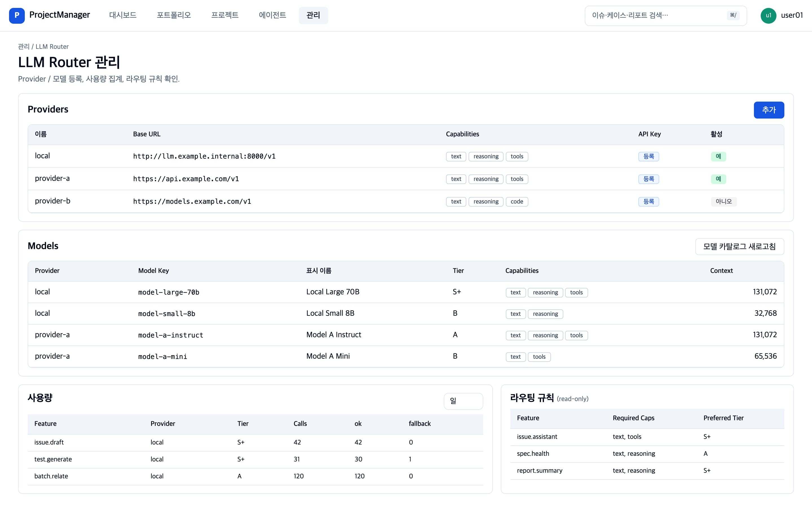Click the search keyboard shortcut badge
This screenshot has height=508, width=812.
coord(733,15)
